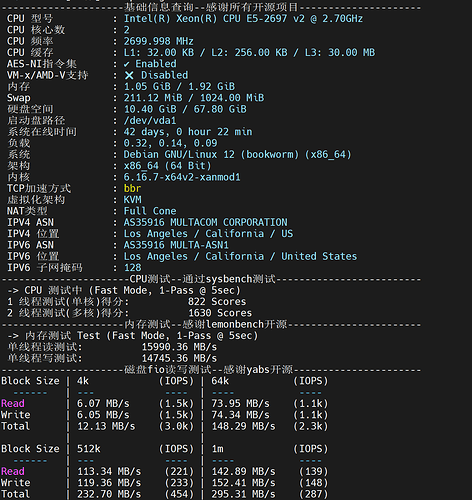Select memory read speed '15990.36 MB/s'
This screenshot has height=500, width=472.
[179, 347]
